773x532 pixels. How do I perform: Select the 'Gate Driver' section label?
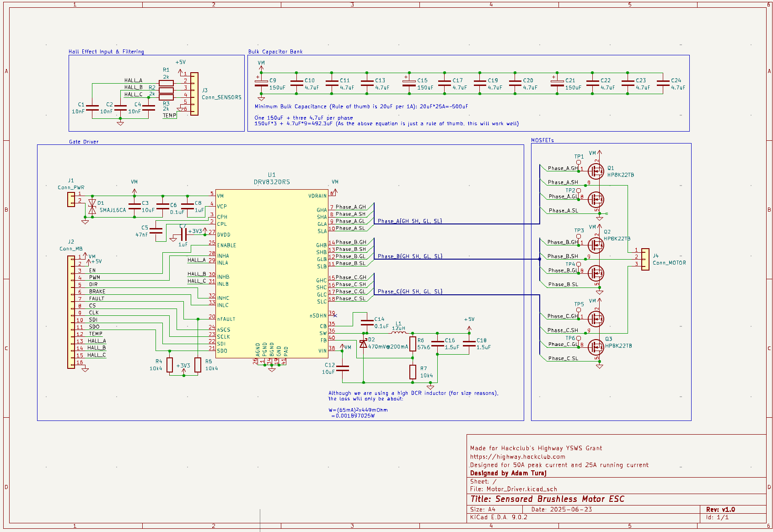coord(84,142)
